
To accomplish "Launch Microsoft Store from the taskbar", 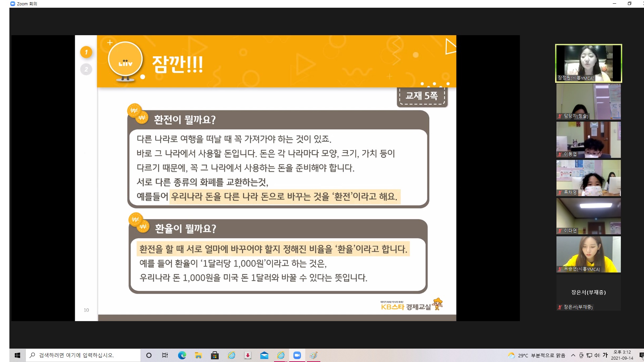I will click(215, 355).
